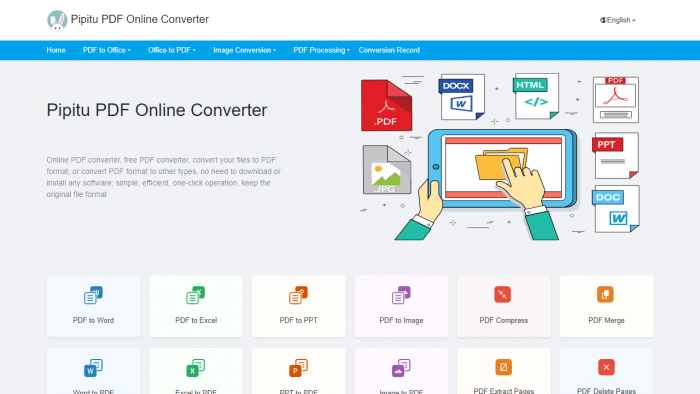Choose the PDF to PPT icon
Viewport: 700px width, 394px height.
coord(298,295)
